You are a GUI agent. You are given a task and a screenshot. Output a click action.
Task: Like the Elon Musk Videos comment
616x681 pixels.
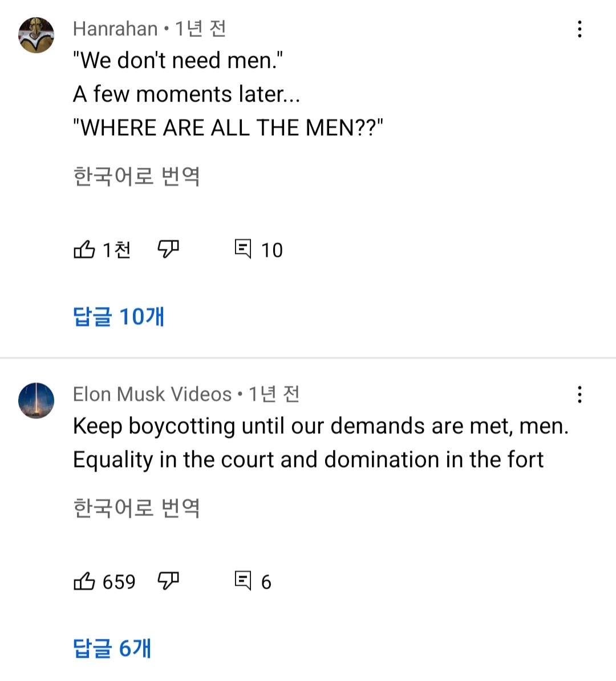(x=84, y=581)
